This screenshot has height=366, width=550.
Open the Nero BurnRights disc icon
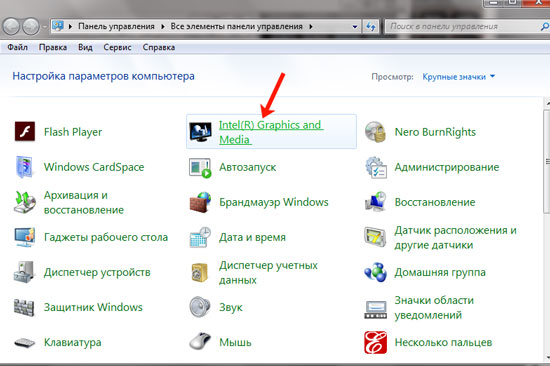point(375,132)
